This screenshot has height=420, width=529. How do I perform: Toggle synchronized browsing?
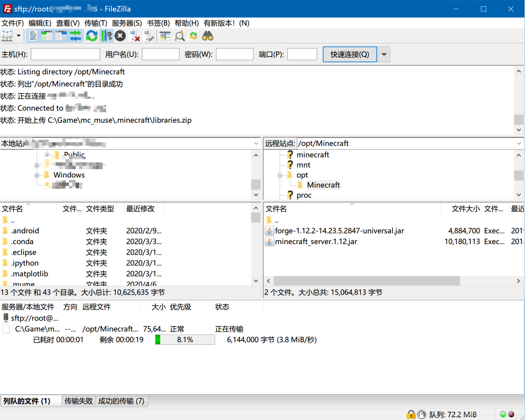(x=194, y=36)
